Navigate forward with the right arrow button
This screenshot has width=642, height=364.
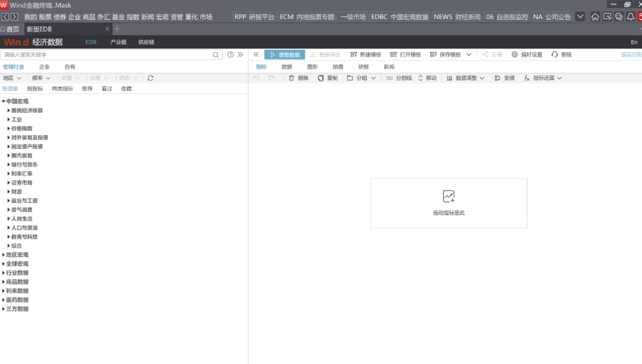pyautogui.click(x=14, y=17)
